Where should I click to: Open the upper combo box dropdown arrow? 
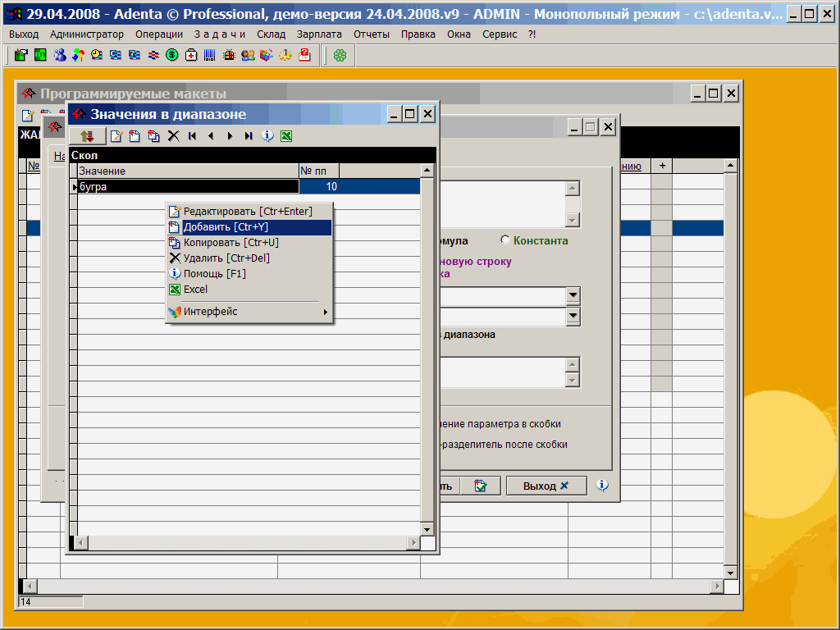573,295
